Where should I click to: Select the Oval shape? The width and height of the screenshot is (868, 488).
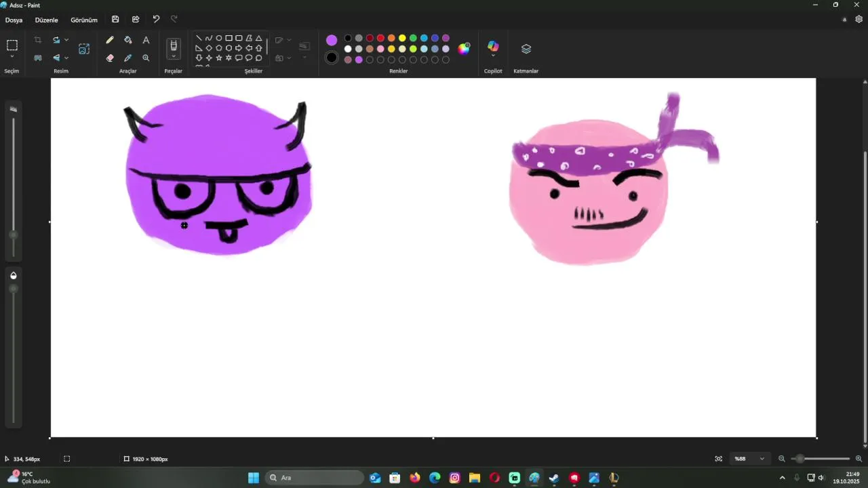(219, 39)
